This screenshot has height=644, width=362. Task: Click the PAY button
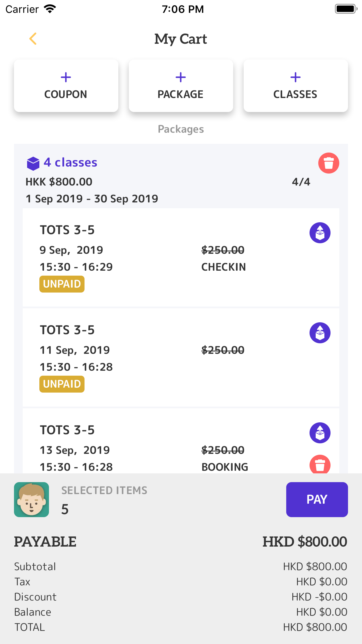pos(317,499)
